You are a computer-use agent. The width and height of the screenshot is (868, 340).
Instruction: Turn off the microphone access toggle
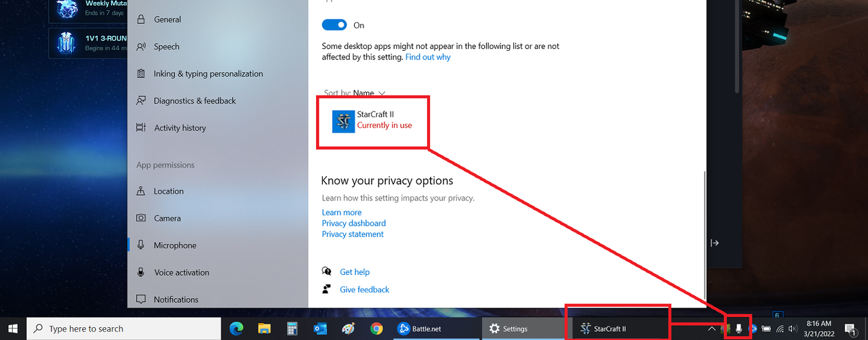tap(334, 25)
